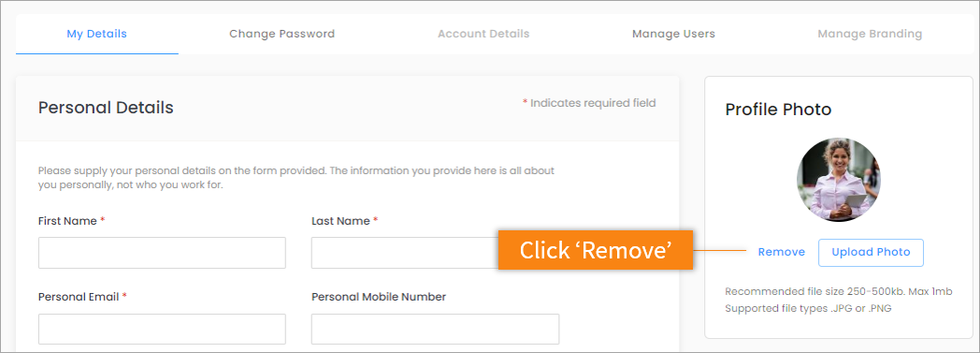Click the Upload Photo button

[x=871, y=252]
